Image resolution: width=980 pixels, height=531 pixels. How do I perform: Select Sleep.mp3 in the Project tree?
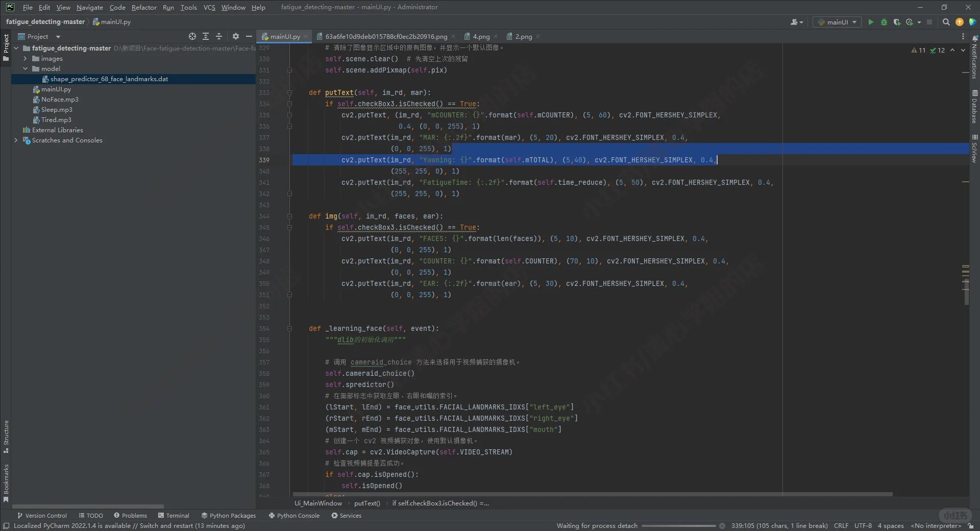coord(57,109)
